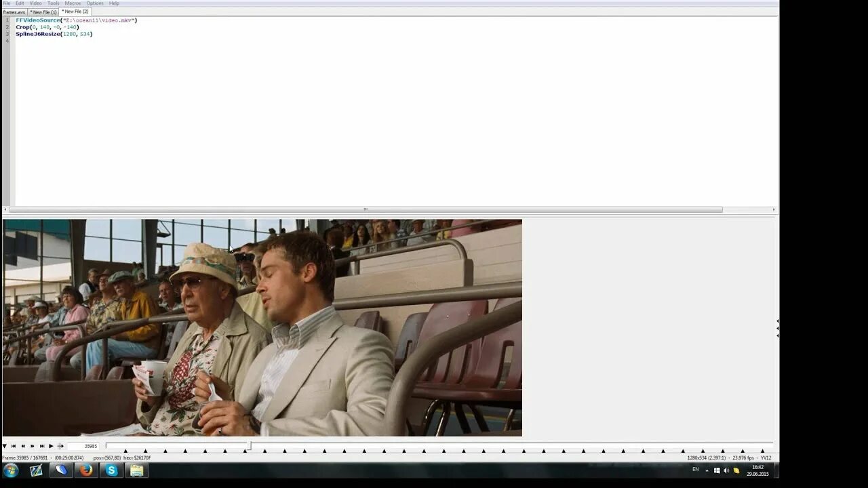Open the Help menu

pyautogui.click(x=114, y=3)
